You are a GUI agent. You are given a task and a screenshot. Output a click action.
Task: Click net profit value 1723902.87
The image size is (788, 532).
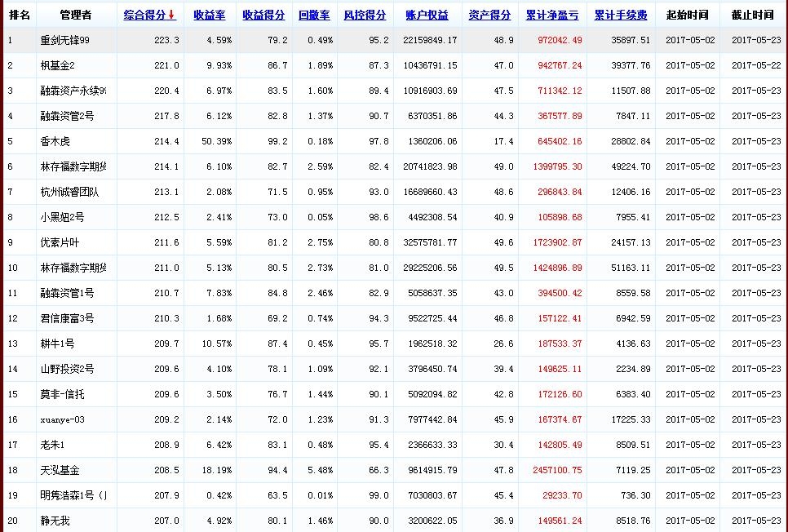point(557,242)
